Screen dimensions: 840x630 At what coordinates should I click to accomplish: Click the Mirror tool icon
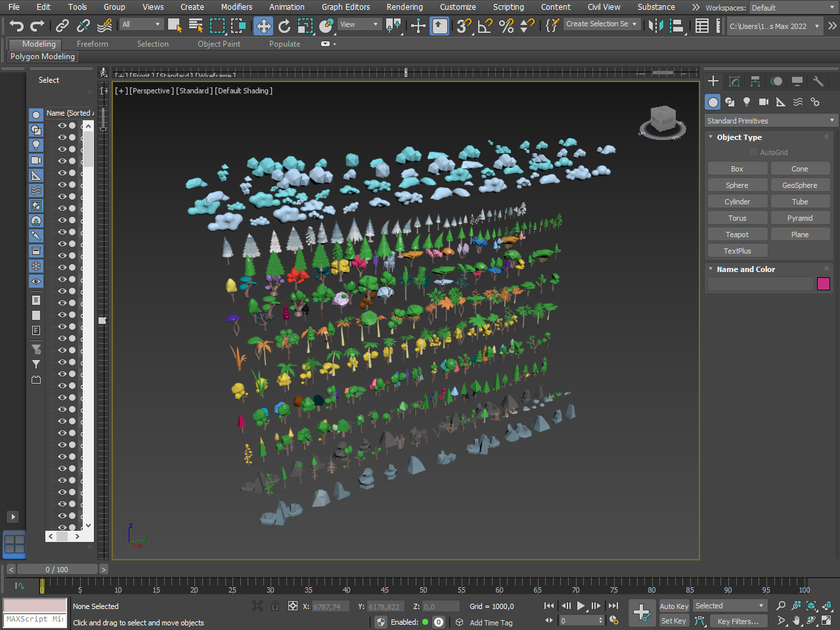pyautogui.click(x=655, y=26)
